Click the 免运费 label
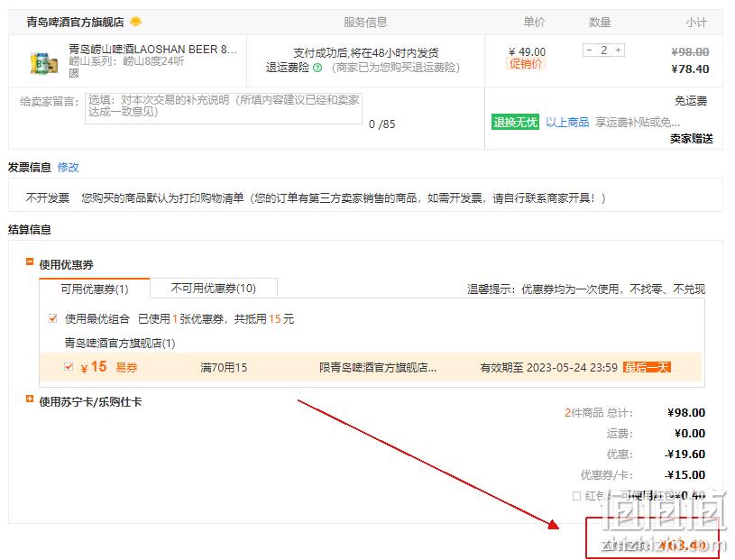Screen dimensions: 735x560 691,101
